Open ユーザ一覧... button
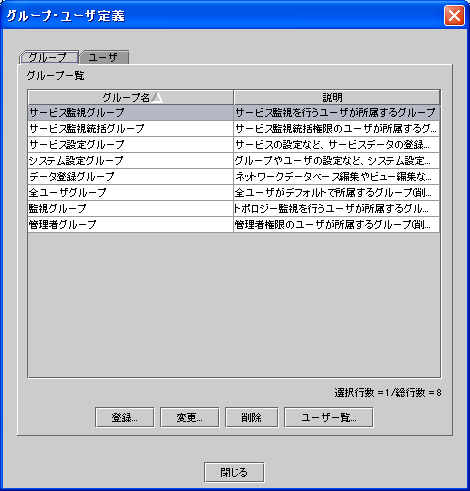The image size is (470, 491). (329, 417)
